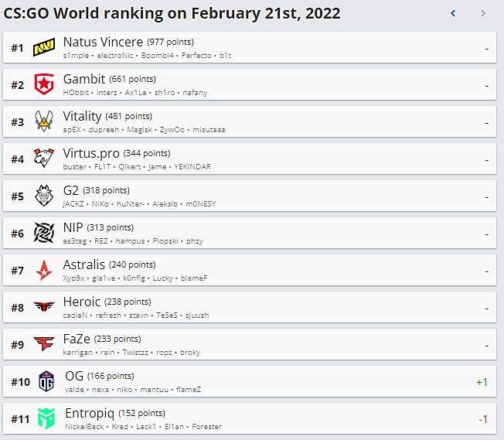This screenshot has height=440, width=504.
Task: Click the Astralis star logo
Action: (44, 270)
